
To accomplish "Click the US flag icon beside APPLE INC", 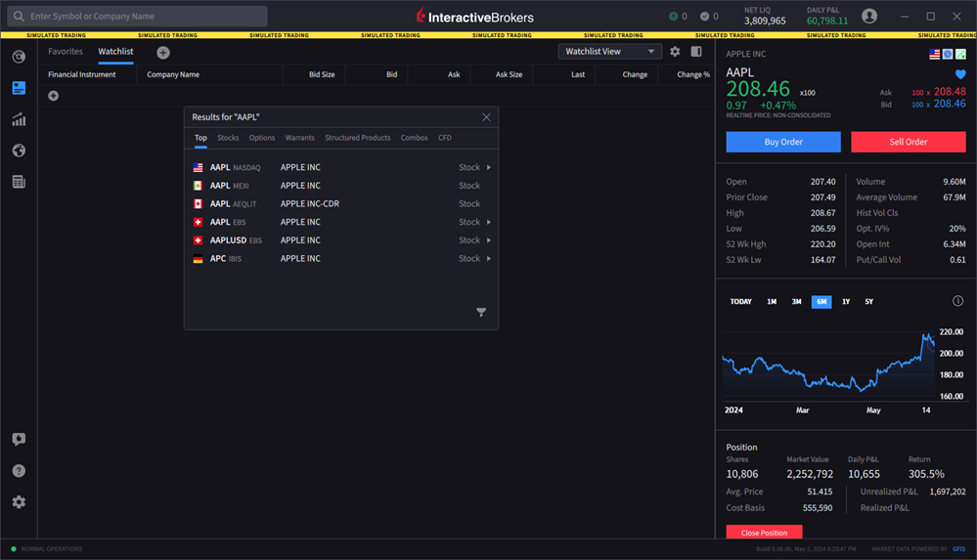I will coord(934,54).
